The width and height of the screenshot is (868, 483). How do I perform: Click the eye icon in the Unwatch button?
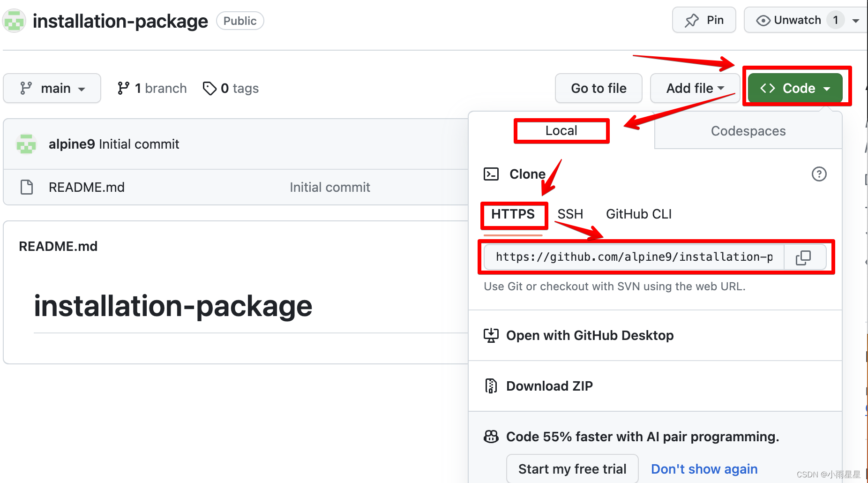[763, 21]
